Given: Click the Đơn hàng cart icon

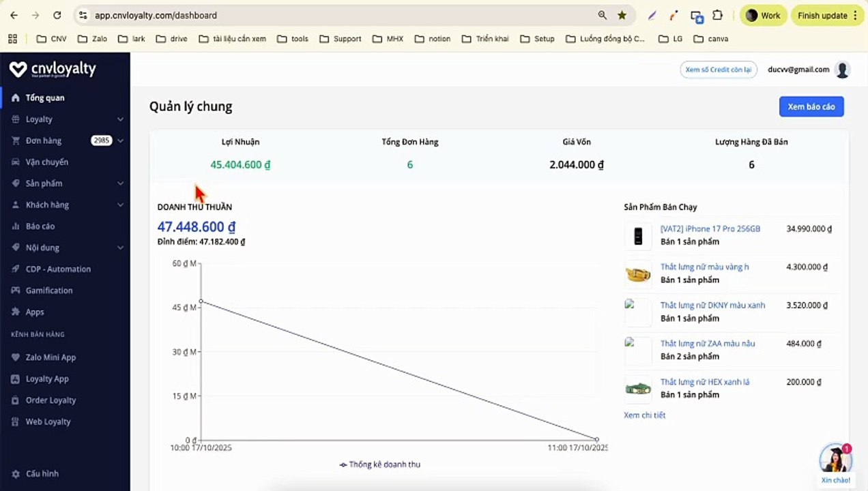Looking at the screenshot, I should point(16,140).
